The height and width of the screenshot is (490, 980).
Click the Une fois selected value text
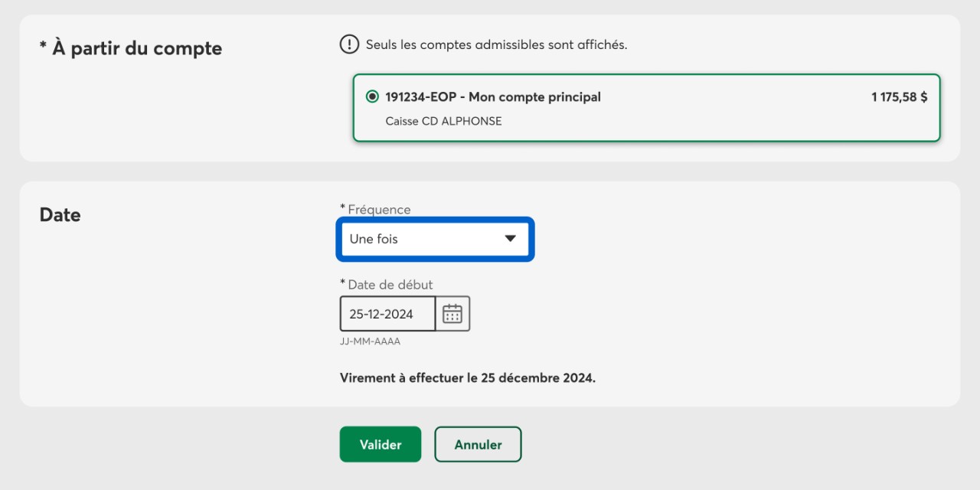[x=374, y=239]
